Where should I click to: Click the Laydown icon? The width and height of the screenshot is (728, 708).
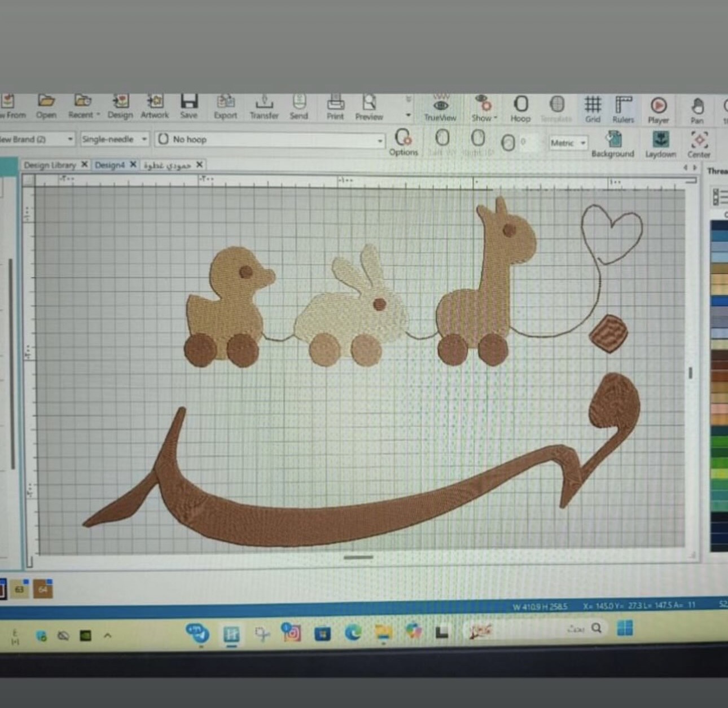click(x=661, y=145)
